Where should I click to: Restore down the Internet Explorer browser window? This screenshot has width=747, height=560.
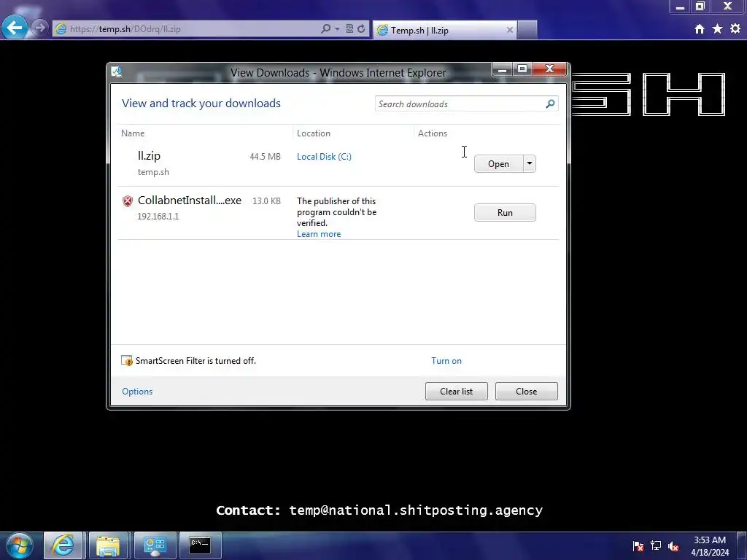(x=700, y=7)
